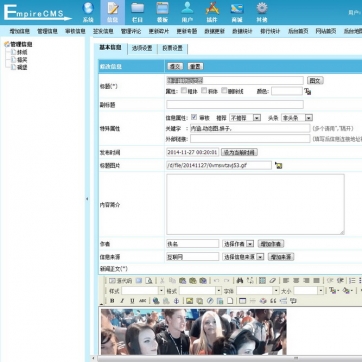Open the 网站首页 submenu item
362x362 pixels.
pos(326,31)
